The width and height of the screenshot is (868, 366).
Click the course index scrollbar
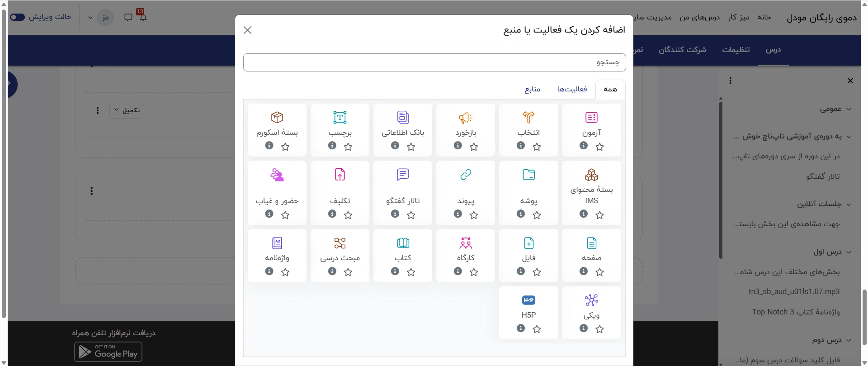pos(721,181)
